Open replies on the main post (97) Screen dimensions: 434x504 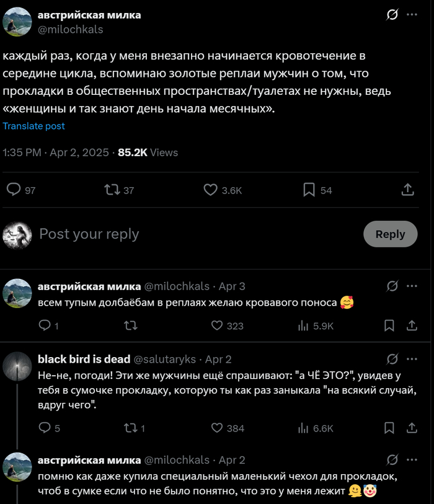pyautogui.click(x=14, y=190)
